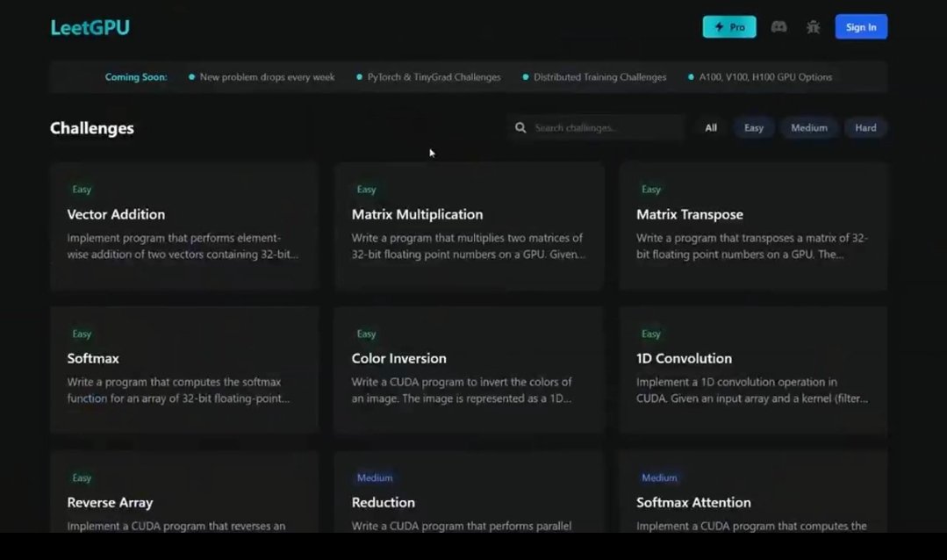The height and width of the screenshot is (560, 947).
Task: Open the Matrix Multiplication challenge
Action: [470, 226]
